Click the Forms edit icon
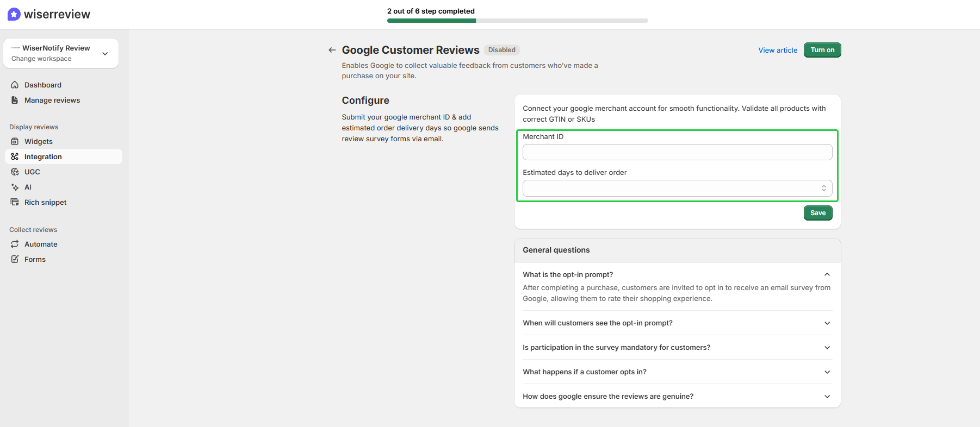 15,259
